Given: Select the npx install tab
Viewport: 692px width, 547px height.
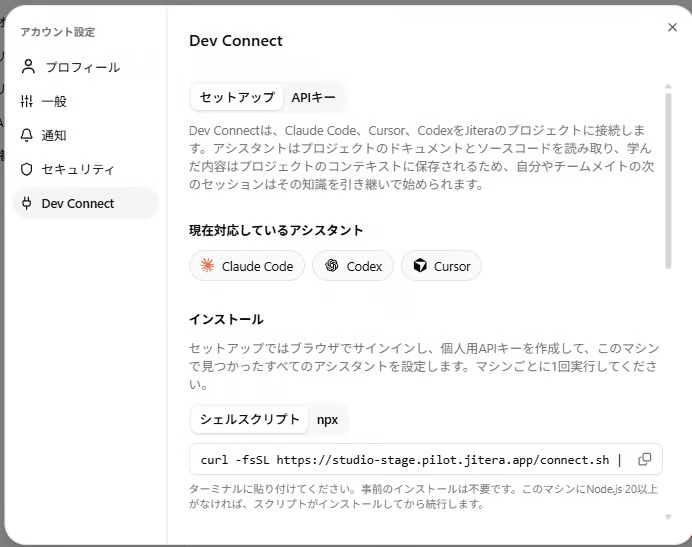Looking at the screenshot, I should tap(327, 419).
